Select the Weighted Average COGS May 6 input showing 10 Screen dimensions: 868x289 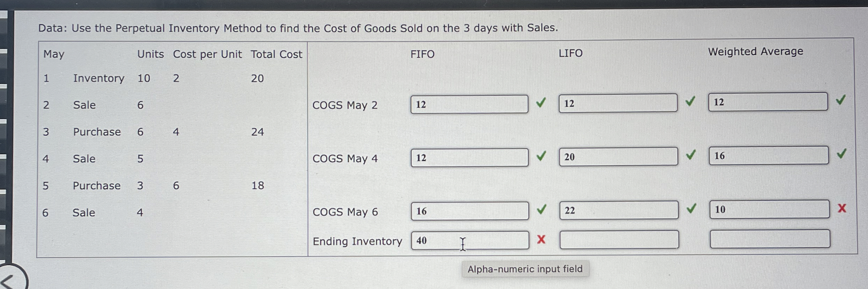pyautogui.click(x=770, y=209)
